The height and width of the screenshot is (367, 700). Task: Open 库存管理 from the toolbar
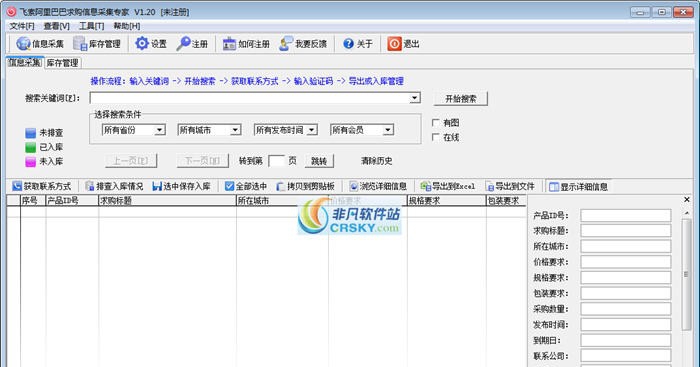pos(97,44)
